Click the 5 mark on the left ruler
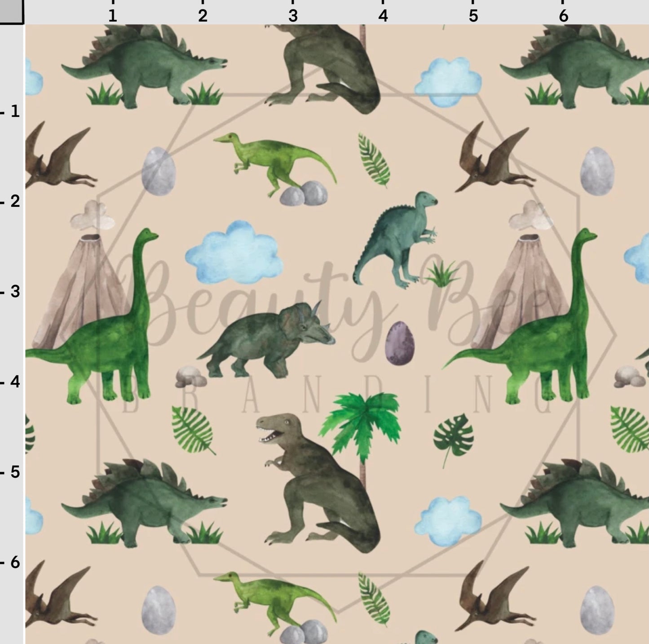 coord(14,472)
